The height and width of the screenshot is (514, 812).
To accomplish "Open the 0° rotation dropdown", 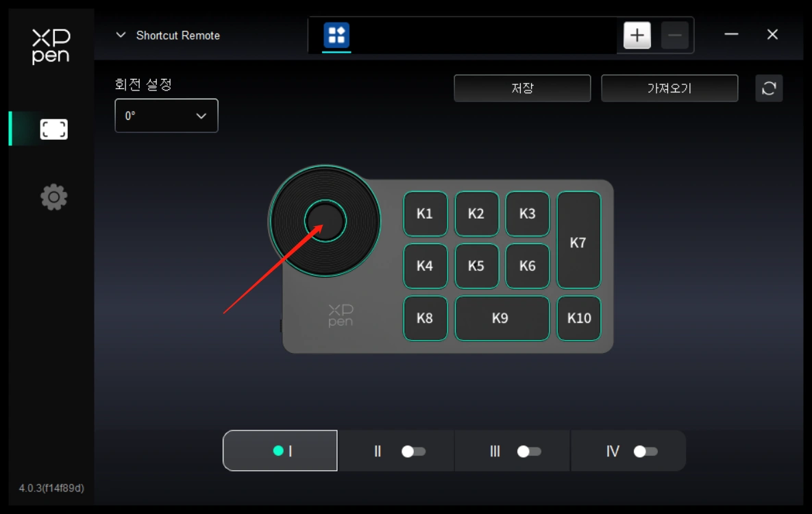I will tap(167, 116).
